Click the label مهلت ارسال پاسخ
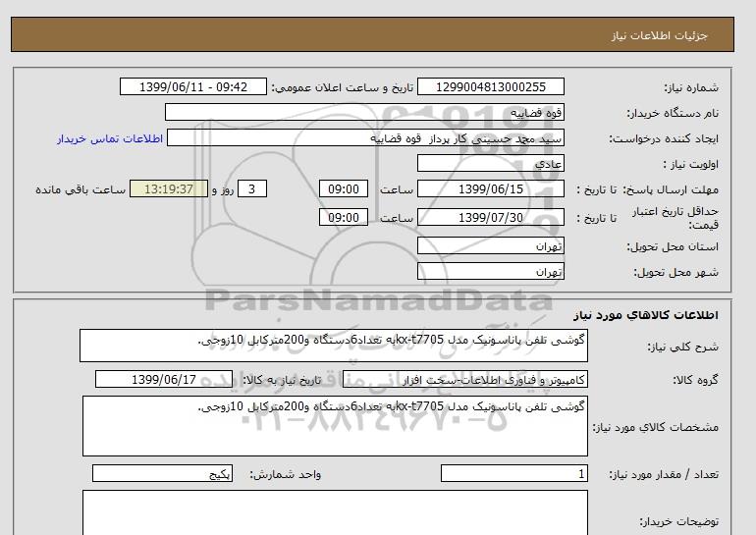This screenshot has height=535, width=756. [671, 189]
